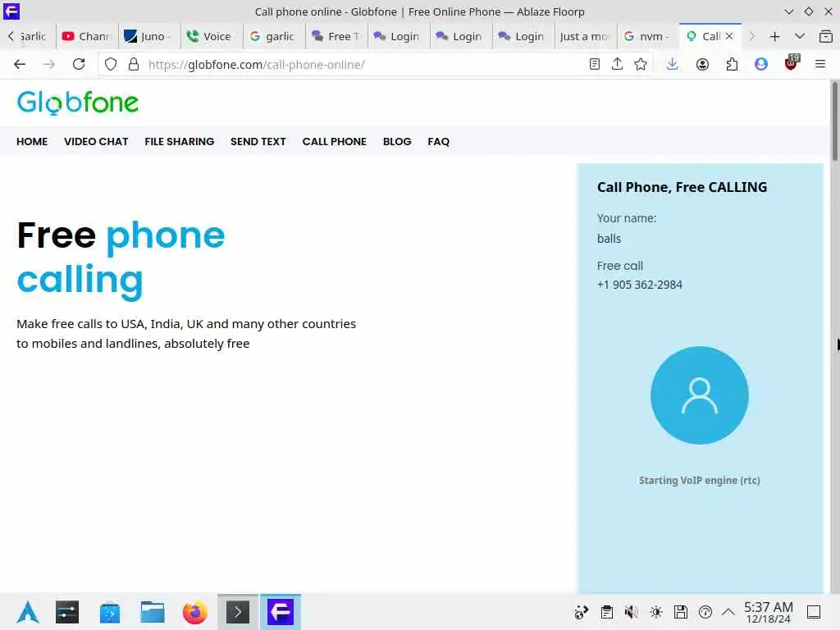Switch to the Just a moment tab
The height and width of the screenshot is (630, 840).
pyautogui.click(x=586, y=36)
